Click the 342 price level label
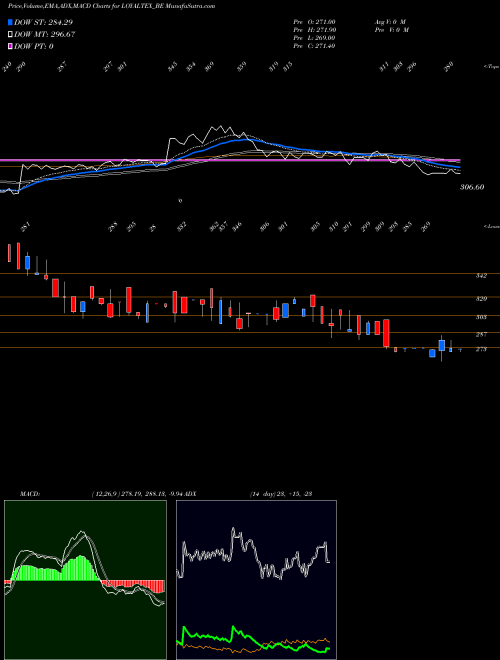500x660 pixels. [x=481, y=276]
